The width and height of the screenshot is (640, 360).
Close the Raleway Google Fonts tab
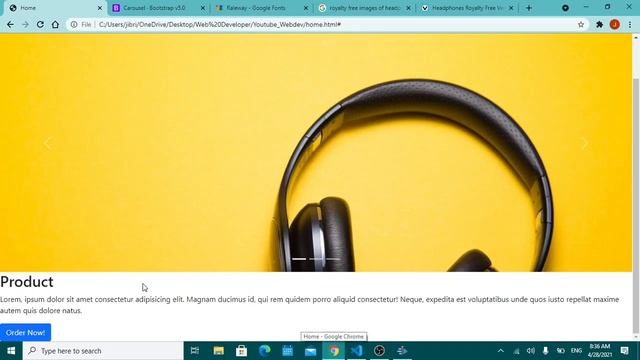point(306,8)
